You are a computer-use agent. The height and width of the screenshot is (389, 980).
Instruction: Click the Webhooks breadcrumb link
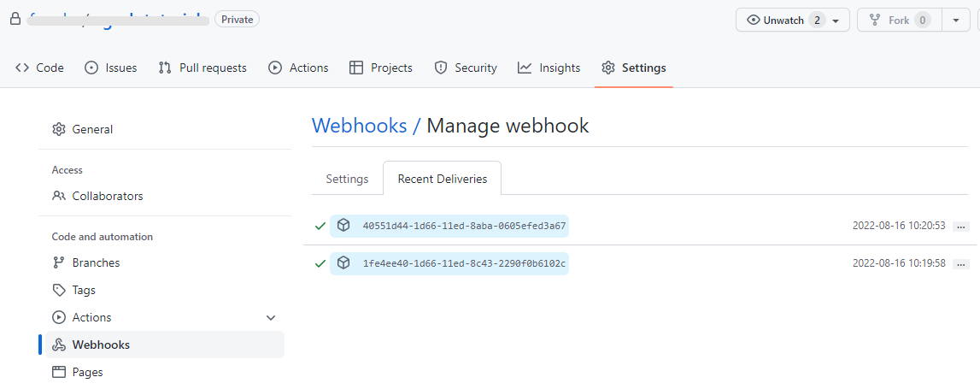[360, 125]
